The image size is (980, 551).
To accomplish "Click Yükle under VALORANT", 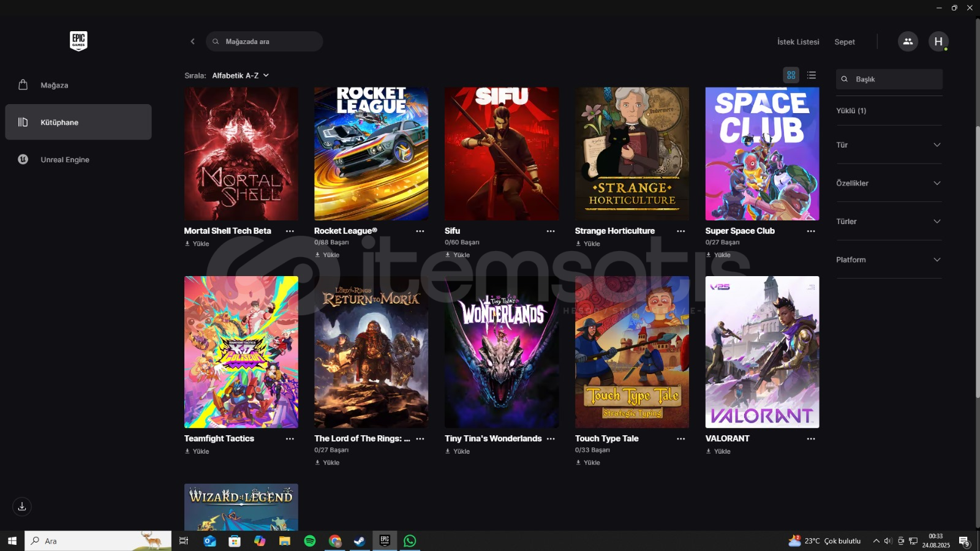I will [718, 451].
